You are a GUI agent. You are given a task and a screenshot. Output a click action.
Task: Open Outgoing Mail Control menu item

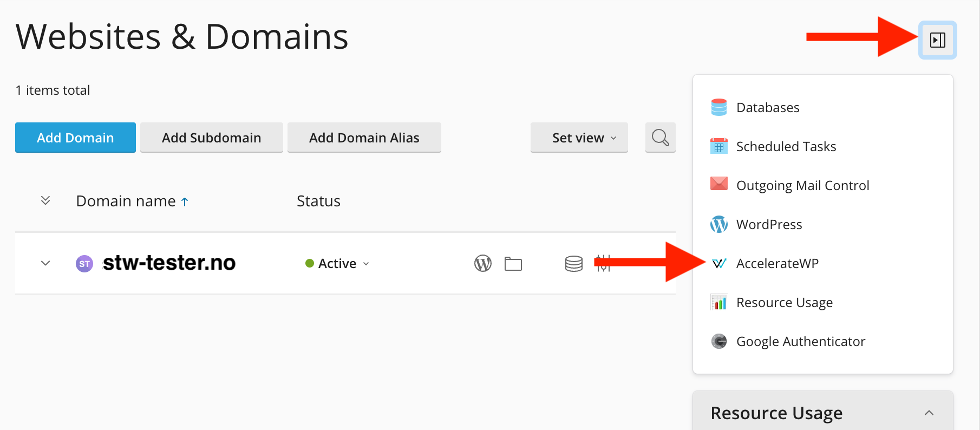point(802,185)
